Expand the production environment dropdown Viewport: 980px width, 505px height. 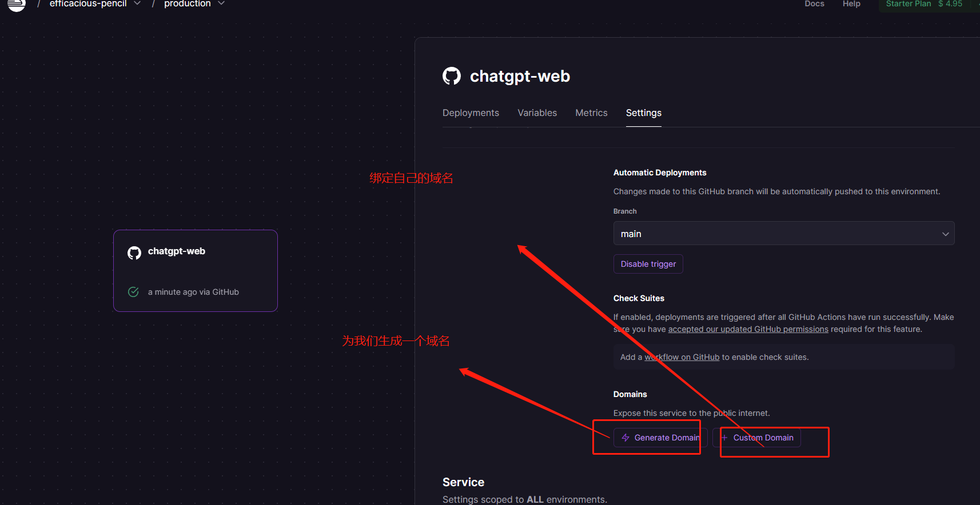[221, 4]
